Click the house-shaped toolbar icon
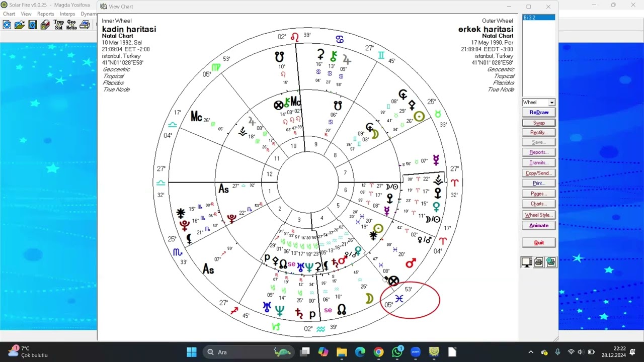Viewport: 644px width, 362px height. [45, 25]
